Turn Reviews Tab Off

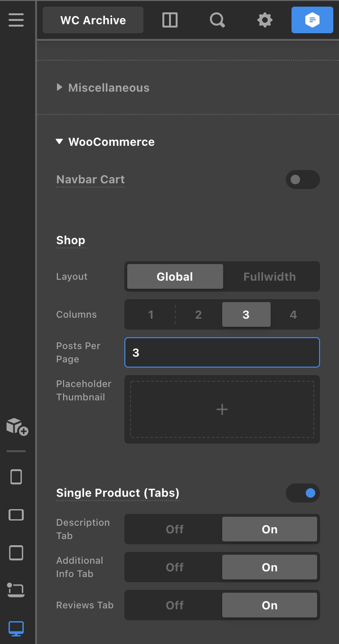pos(175,605)
